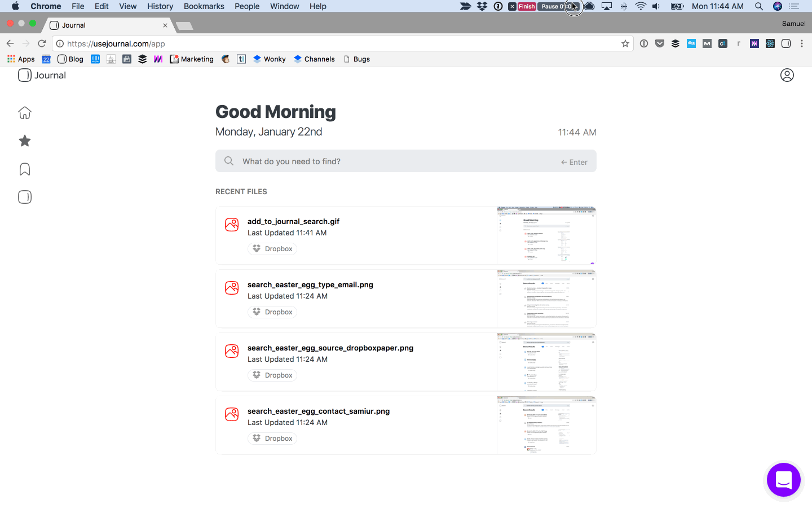Open the Marketing bookmark
Viewport: 812px width, 508px height.
click(192, 59)
